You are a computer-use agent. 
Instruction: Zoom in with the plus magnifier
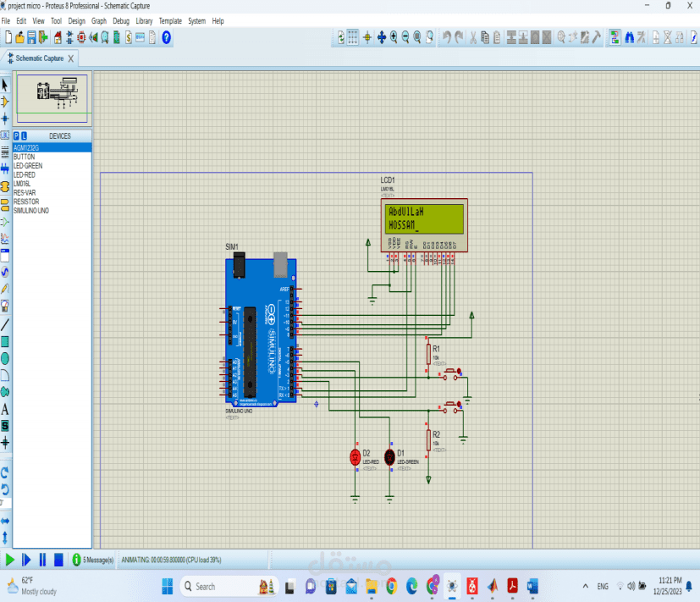click(x=394, y=37)
